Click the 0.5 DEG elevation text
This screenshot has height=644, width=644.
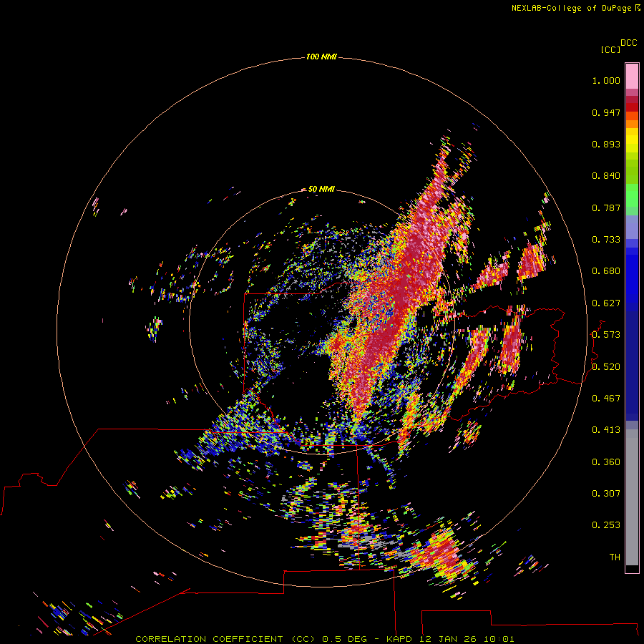(x=345, y=639)
